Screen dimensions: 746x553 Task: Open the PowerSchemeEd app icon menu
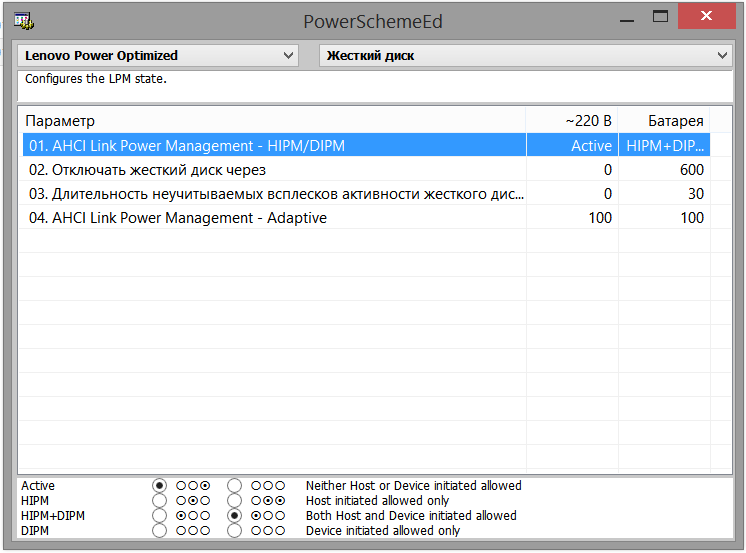point(24,21)
